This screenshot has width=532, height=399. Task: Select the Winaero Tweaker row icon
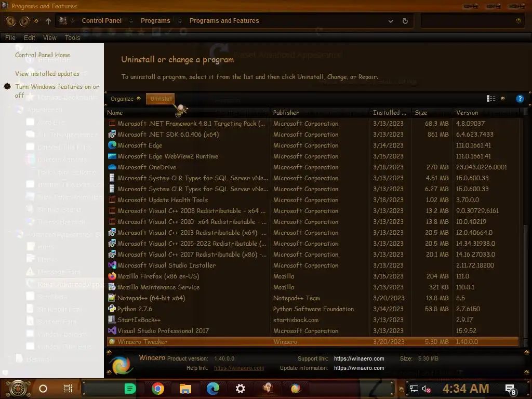(x=112, y=342)
